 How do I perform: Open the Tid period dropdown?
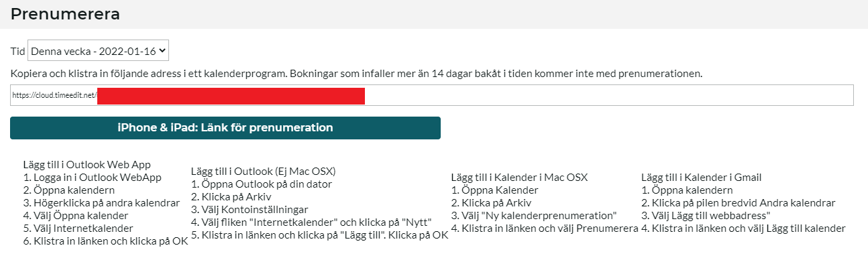[99, 51]
